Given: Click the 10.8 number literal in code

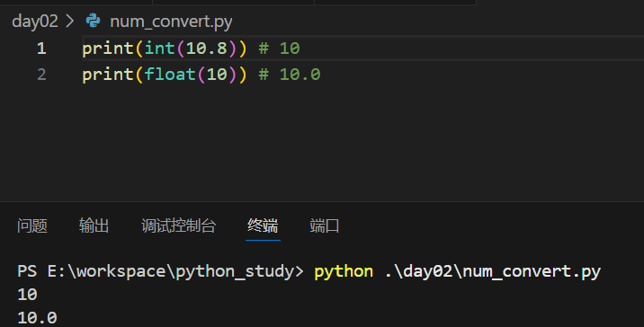Looking at the screenshot, I should point(207,49).
